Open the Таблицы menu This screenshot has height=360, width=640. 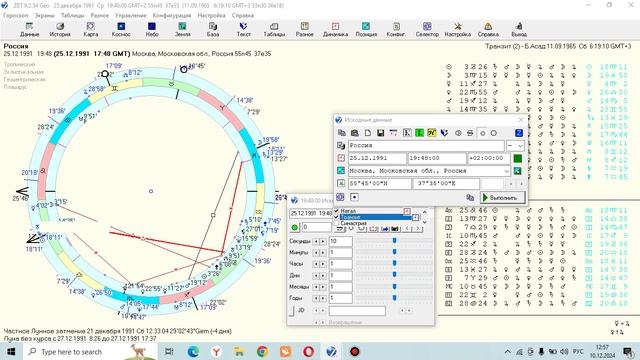(73, 16)
